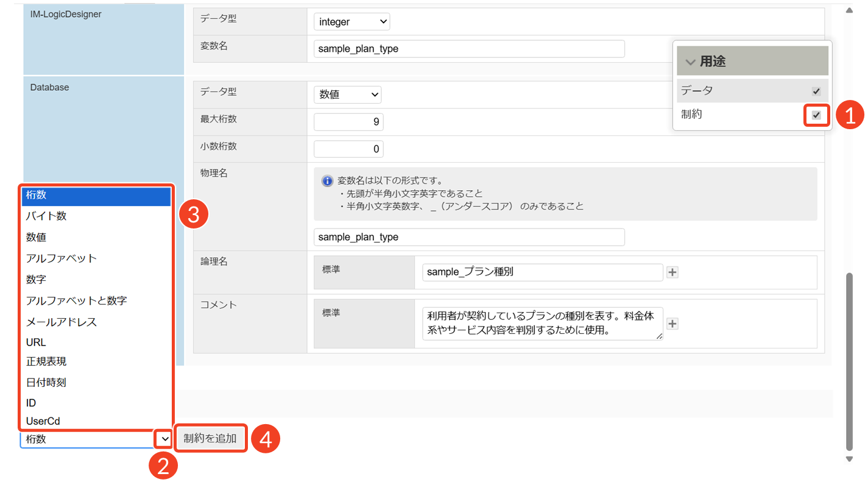The image size is (868, 482).
Task: Click the 最大桁数 input field
Action: tap(348, 122)
